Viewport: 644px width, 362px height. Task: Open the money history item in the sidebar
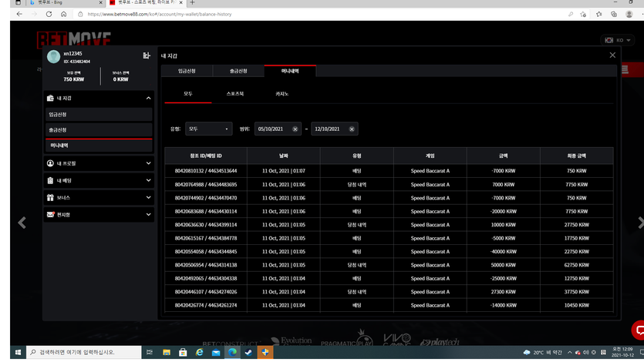[99, 146]
